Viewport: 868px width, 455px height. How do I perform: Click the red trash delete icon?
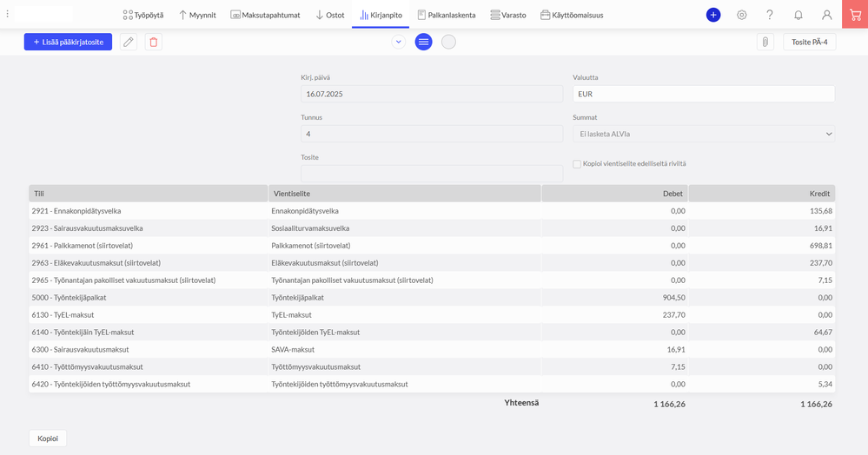click(153, 42)
